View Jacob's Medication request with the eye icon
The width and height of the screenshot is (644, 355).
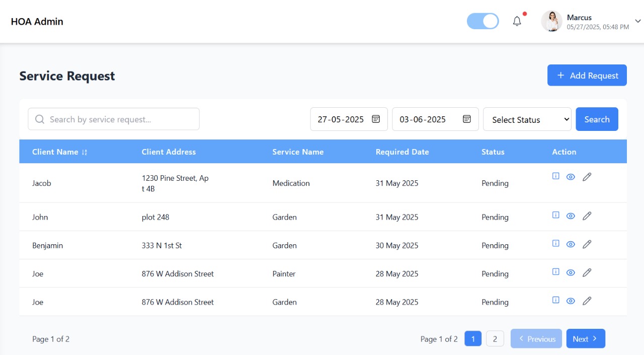click(x=571, y=177)
